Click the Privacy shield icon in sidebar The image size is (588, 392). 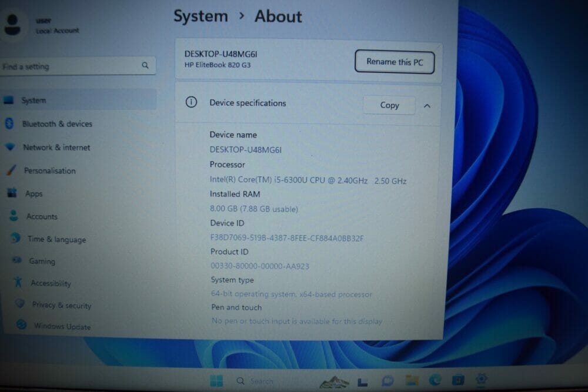20,304
